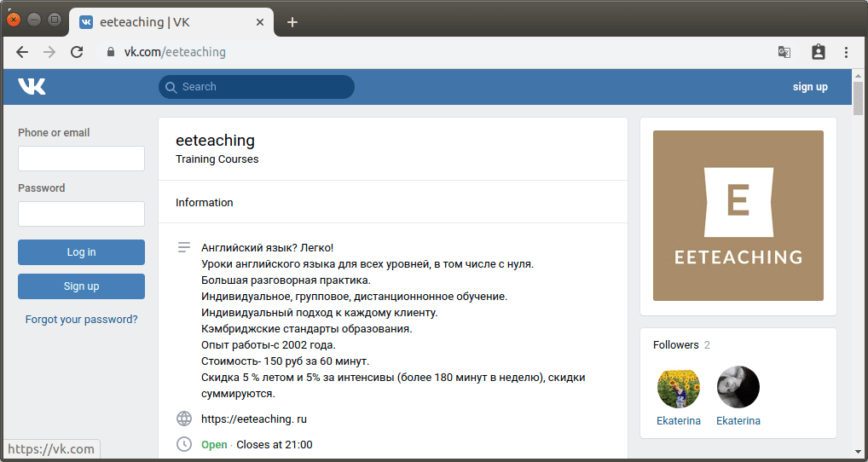Click the line "Стоимость- 150 руб за 60 минут."
868x462 pixels.
(285, 361)
